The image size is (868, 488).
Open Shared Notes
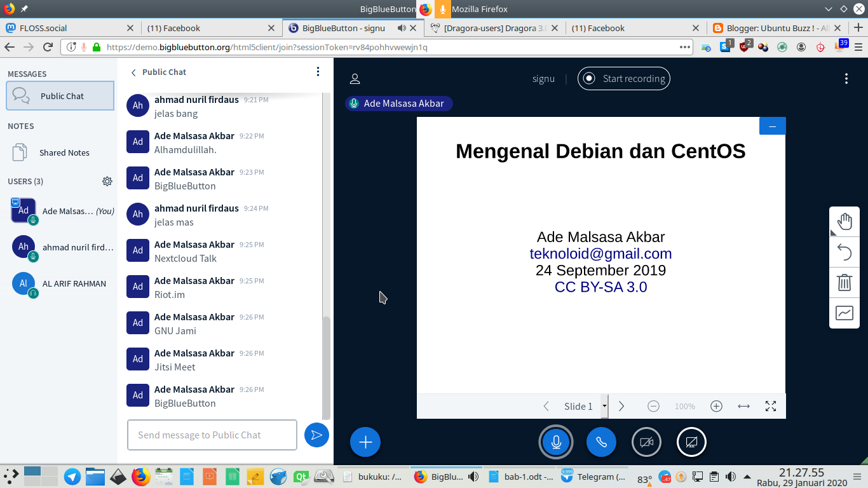[60, 152]
